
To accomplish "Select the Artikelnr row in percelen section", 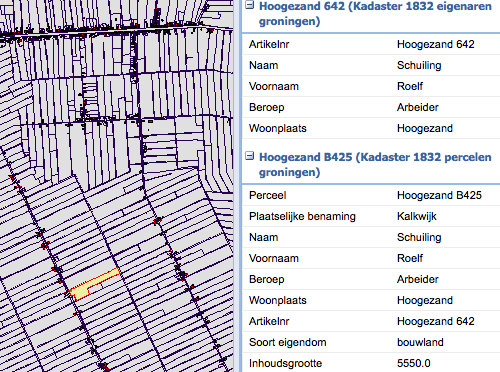I will pos(371,321).
